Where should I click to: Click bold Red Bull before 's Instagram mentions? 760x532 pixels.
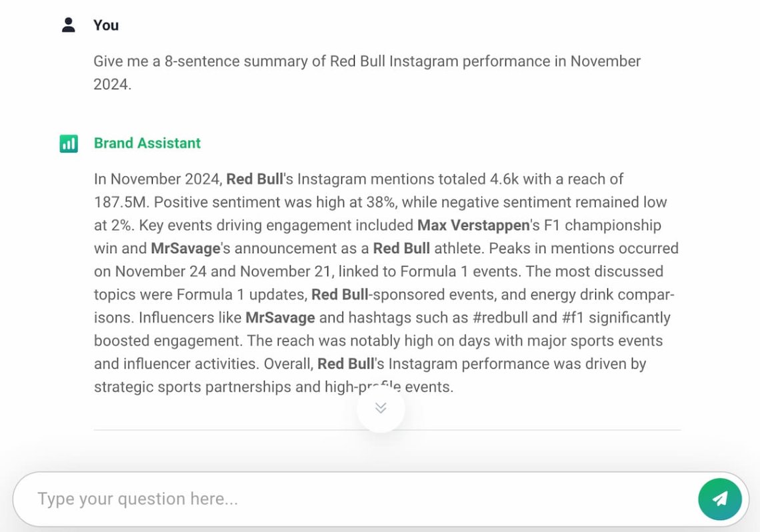coord(255,179)
